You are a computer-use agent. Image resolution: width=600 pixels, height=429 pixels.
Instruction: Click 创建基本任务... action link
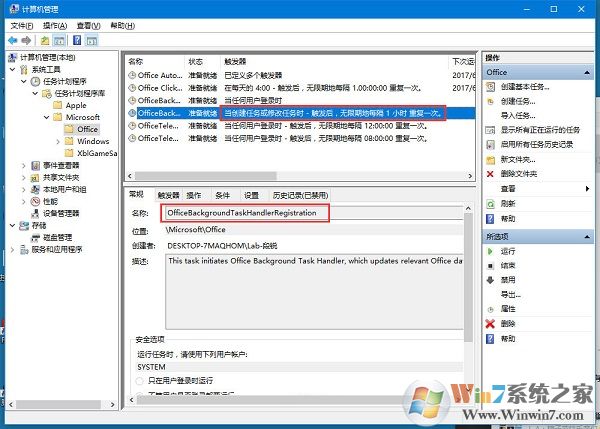pyautogui.click(x=525, y=87)
